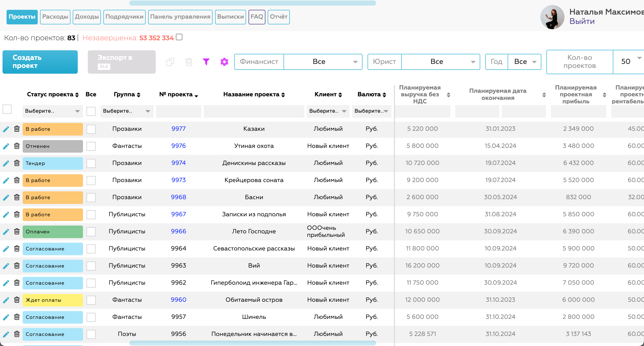Click the Название проекта filter input field

click(254, 111)
